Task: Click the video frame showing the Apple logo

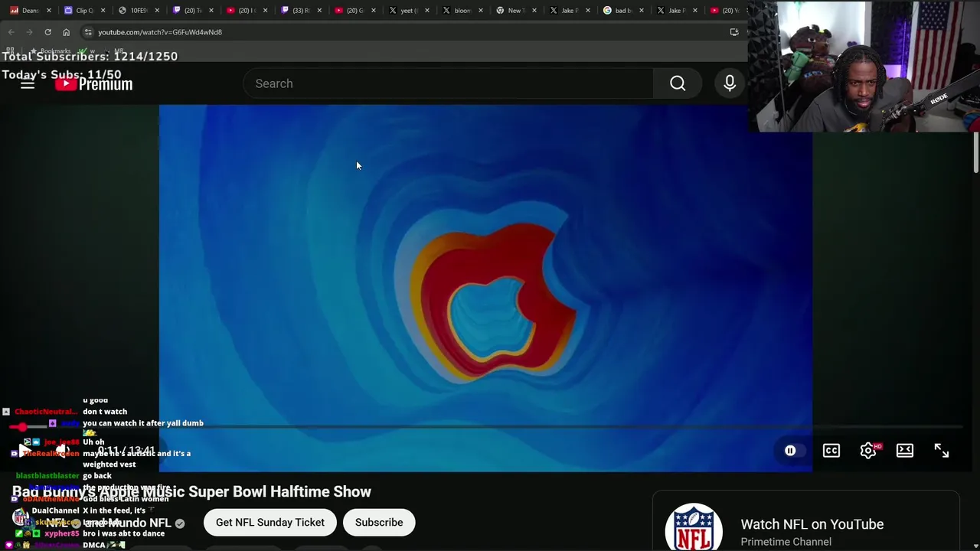Action: tap(485, 288)
